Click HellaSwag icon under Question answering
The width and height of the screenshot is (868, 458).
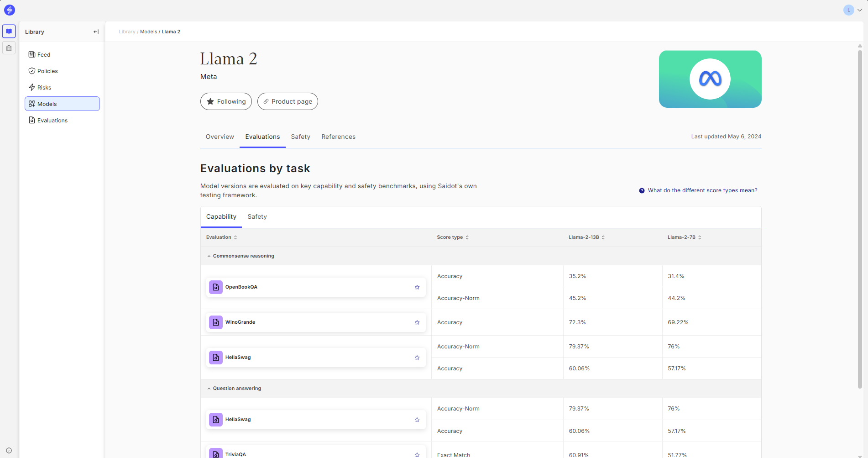[x=216, y=420]
